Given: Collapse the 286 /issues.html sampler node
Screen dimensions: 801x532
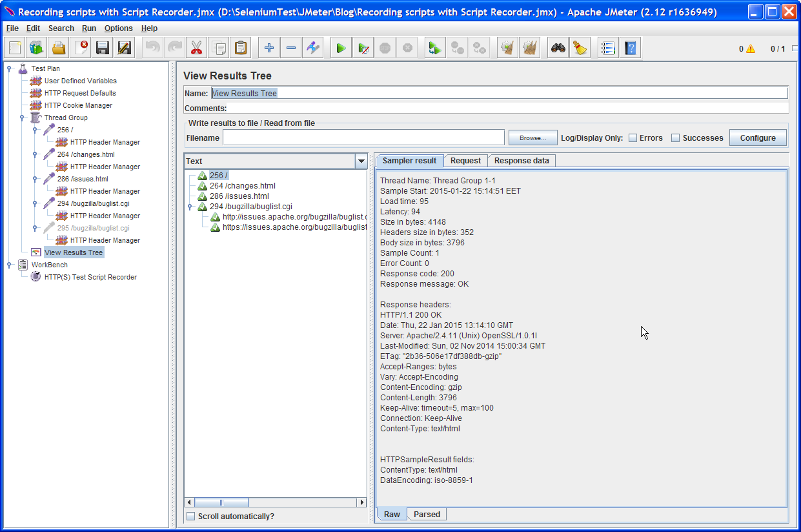Looking at the screenshot, I should (x=35, y=179).
